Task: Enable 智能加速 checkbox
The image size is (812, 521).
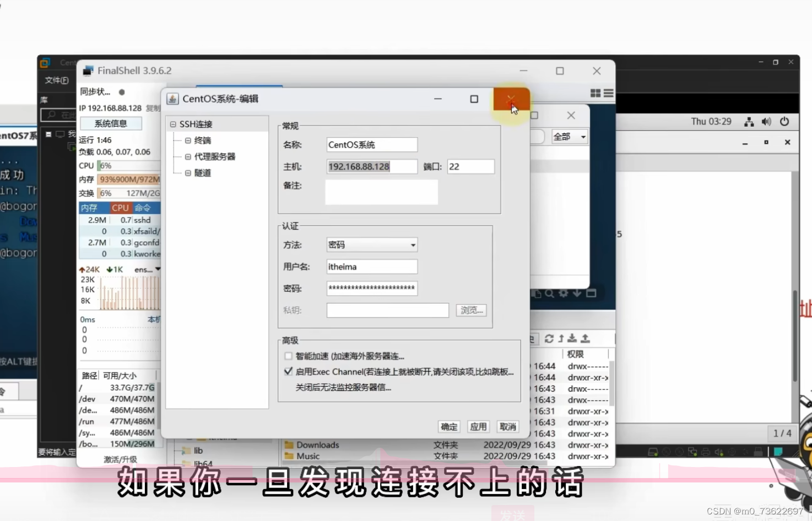Action: tap(288, 356)
